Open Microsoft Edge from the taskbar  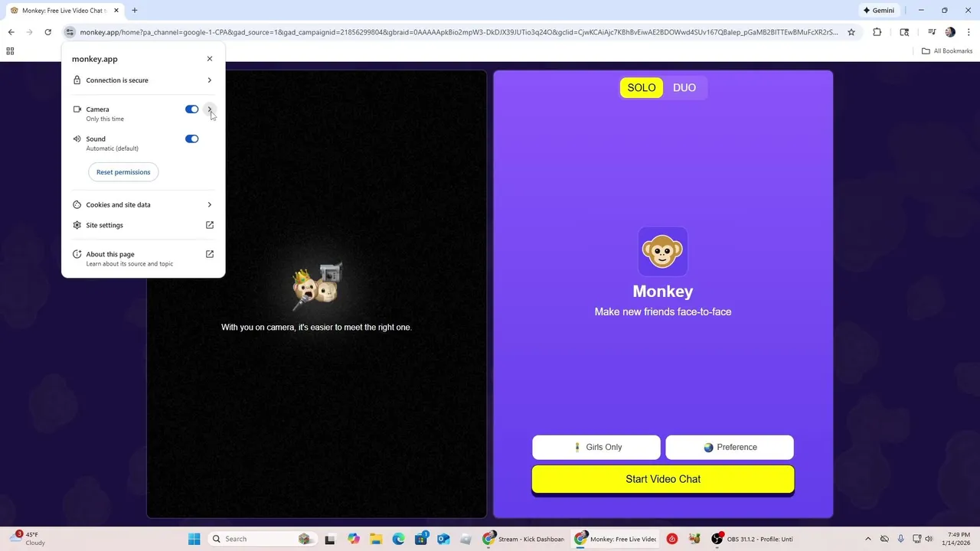[399, 539]
